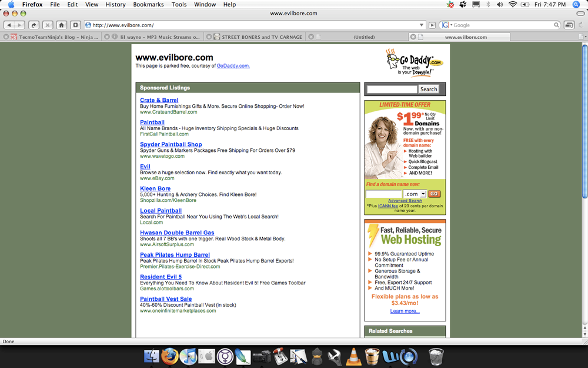Viewport: 588px width, 368px height.
Task: Click 'Done' in the status bar
Action: point(9,342)
